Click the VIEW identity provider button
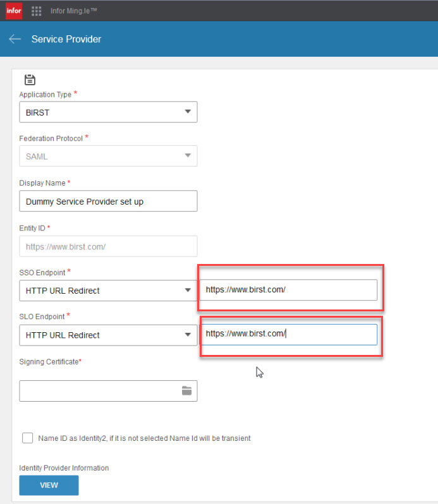The width and height of the screenshot is (438, 504). pos(49,485)
